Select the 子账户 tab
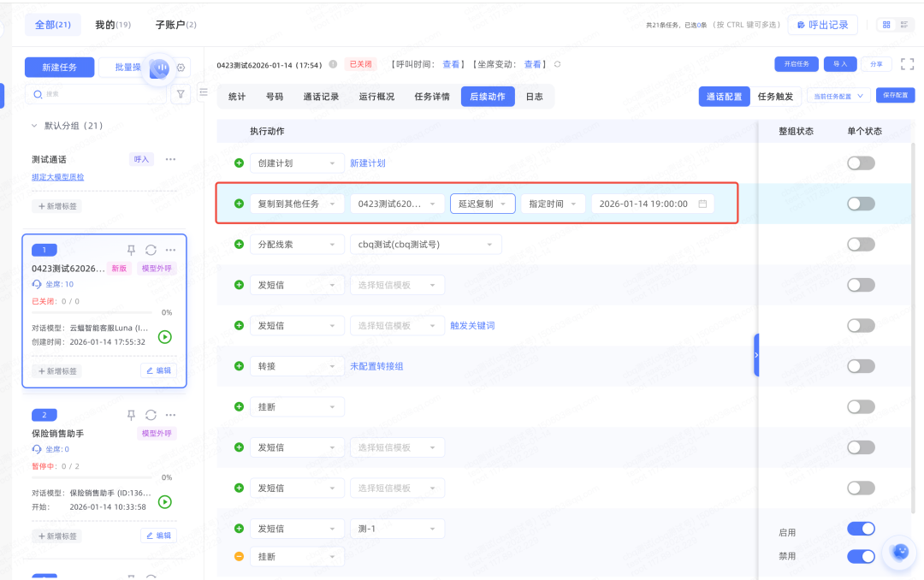Viewport: 924px width, 580px height. [175, 25]
